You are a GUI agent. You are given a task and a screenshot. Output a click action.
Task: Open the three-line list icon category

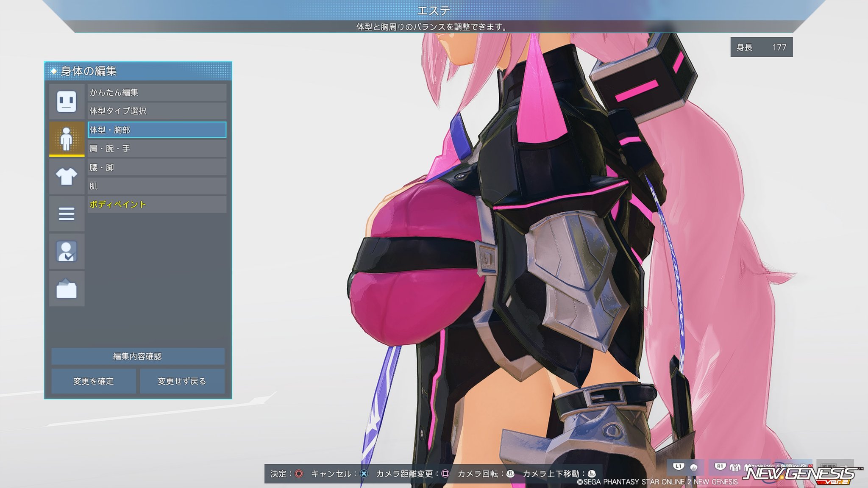point(67,213)
